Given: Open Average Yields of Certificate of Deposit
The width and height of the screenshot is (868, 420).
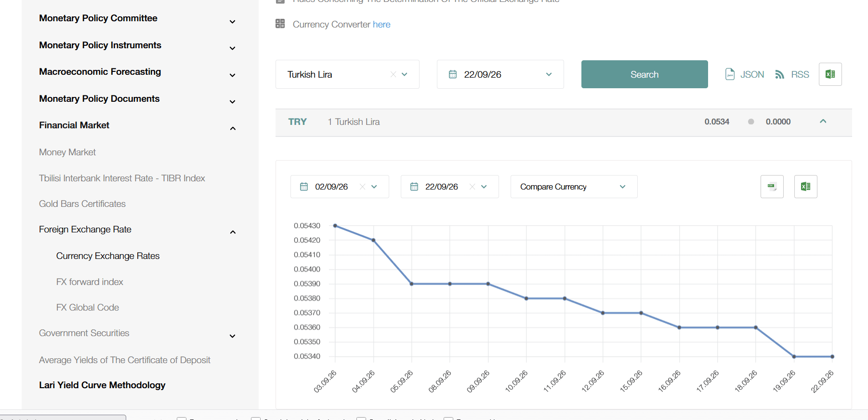Looking at the screenshot, I should point(125,360).
